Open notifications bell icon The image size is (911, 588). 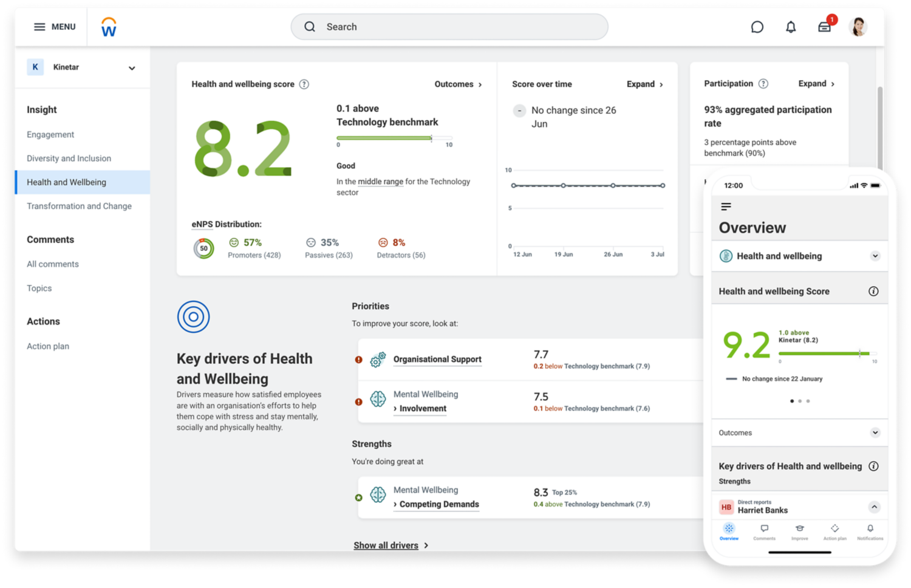(791, 27)
